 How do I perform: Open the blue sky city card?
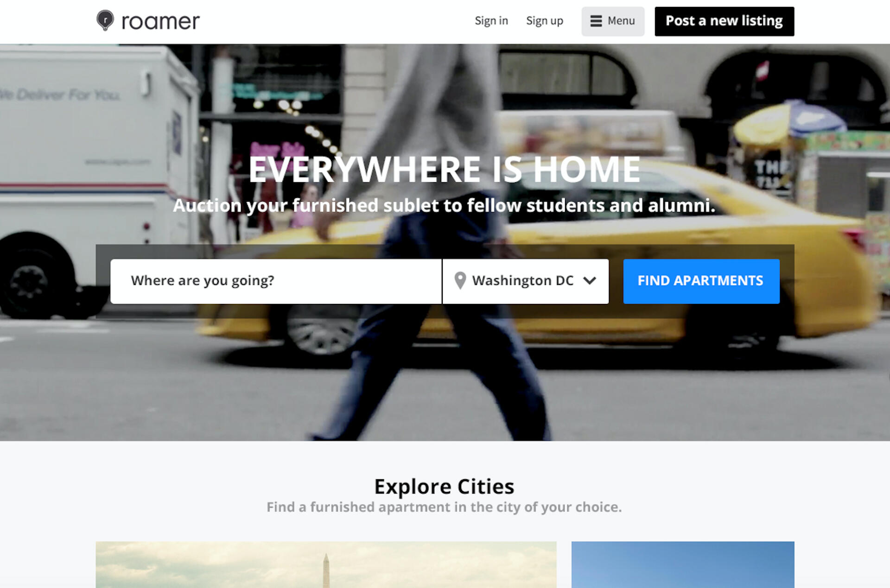point(683,564)
